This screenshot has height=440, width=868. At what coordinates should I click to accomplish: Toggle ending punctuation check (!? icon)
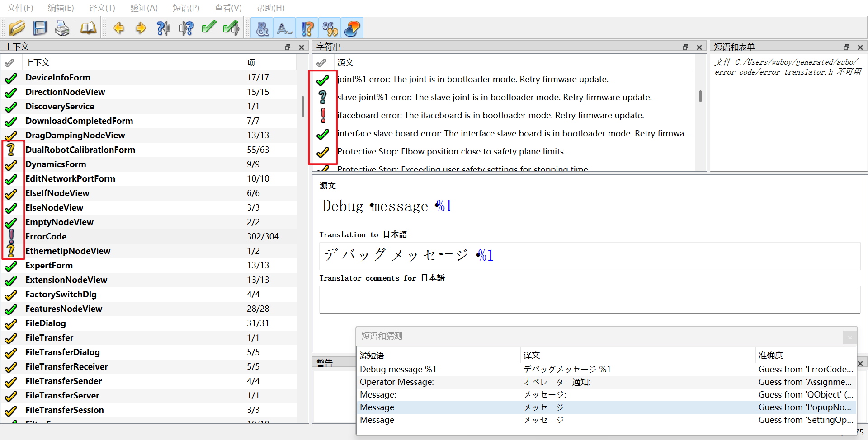(x=307, y=28)
